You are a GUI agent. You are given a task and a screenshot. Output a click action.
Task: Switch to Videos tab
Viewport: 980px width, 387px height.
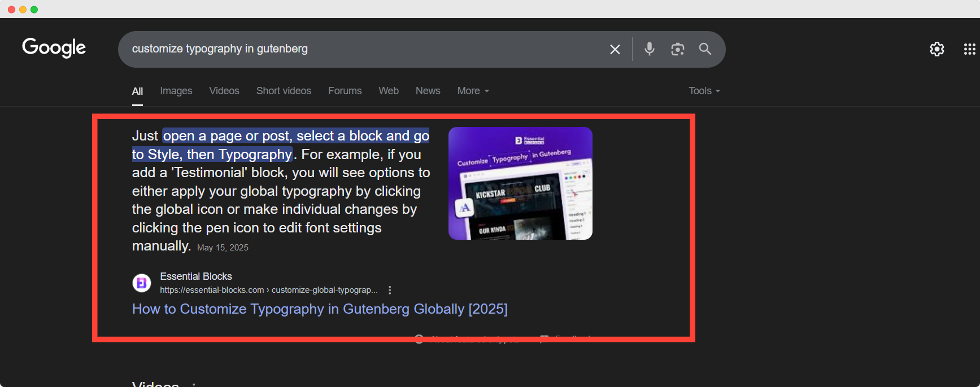[x=224, y=91]
